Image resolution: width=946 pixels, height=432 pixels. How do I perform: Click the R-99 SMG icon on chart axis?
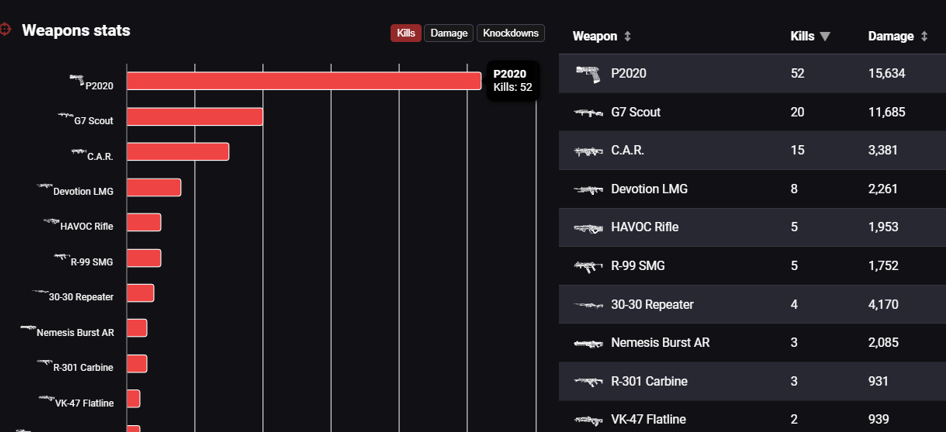[x=62, y=257]
